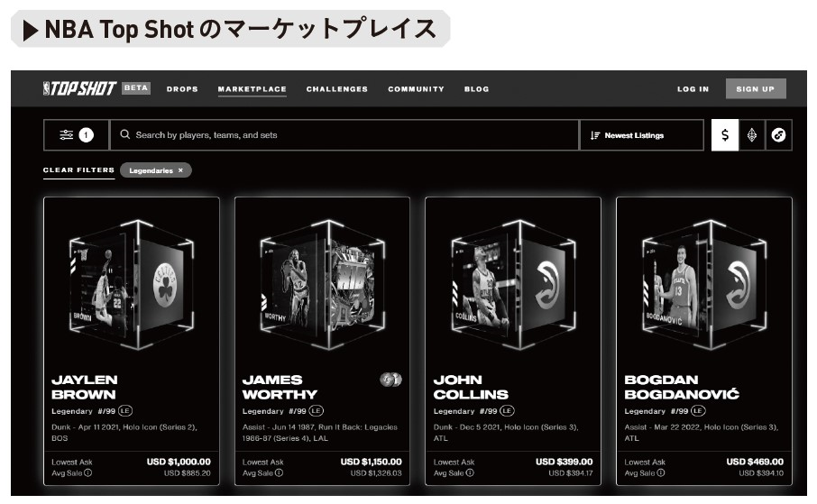817x504 pixels.
Task: Select the dollar currency icon
Action: click(725, 135)
